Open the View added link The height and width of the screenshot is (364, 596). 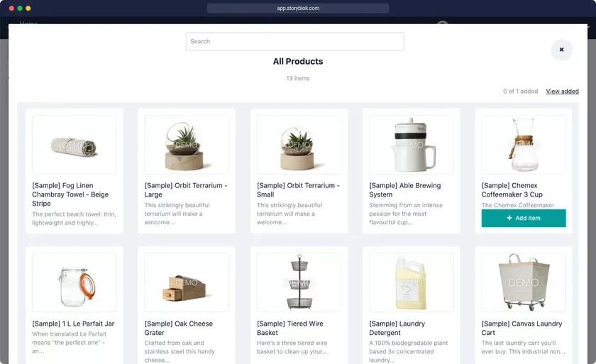[x=562, y=92]
